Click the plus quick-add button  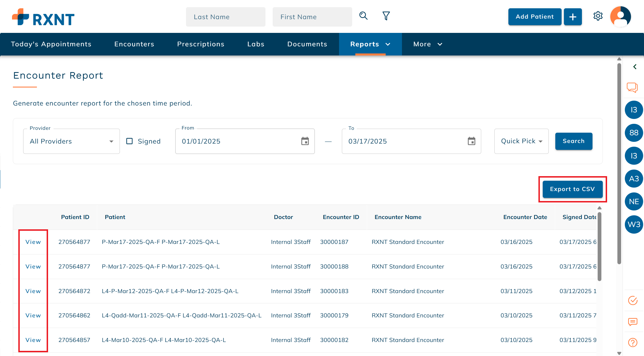pyautogui.click(x=573, y=17)
